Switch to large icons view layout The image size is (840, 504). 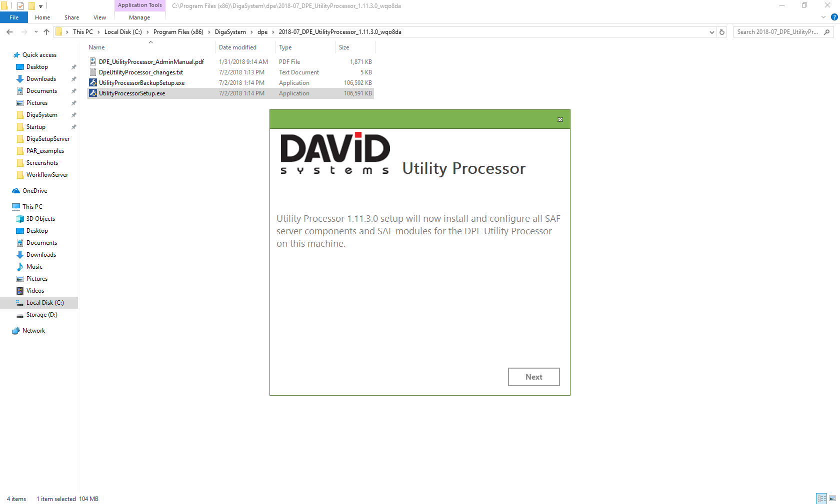832,499
